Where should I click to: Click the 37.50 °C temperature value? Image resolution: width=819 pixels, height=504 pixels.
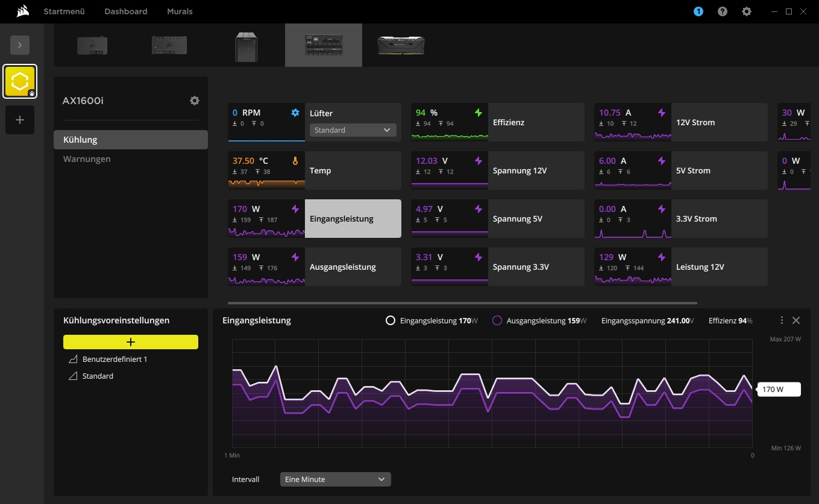(251, 161)
